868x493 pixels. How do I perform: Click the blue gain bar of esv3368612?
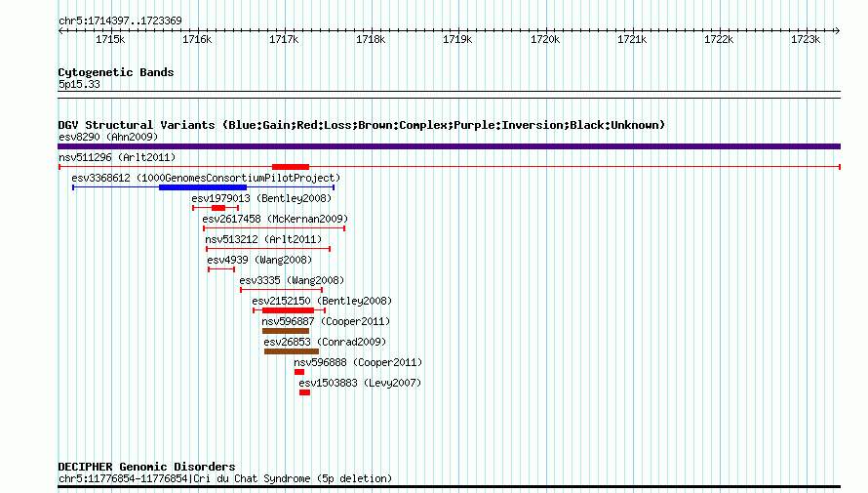pos(203,187)
